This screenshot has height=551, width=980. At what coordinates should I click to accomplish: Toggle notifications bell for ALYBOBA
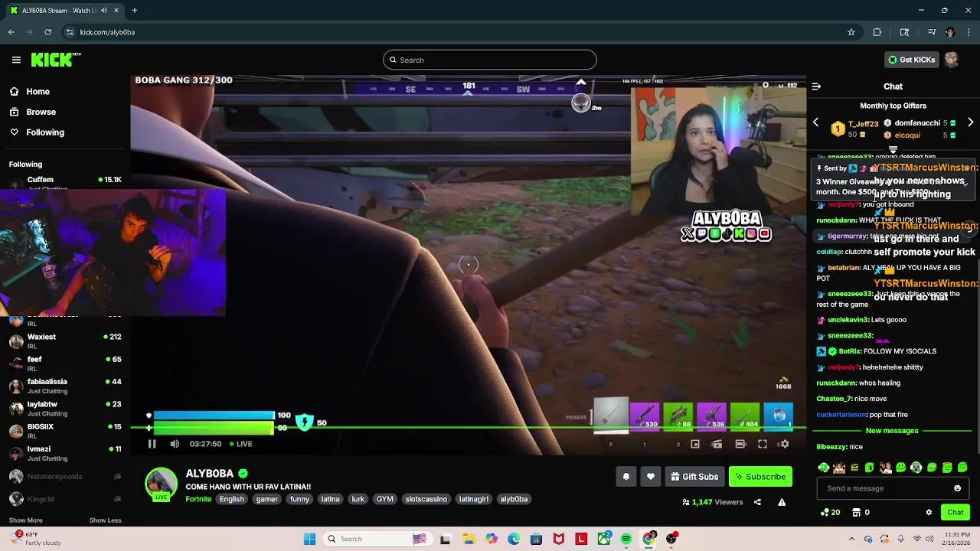point(626,477)
